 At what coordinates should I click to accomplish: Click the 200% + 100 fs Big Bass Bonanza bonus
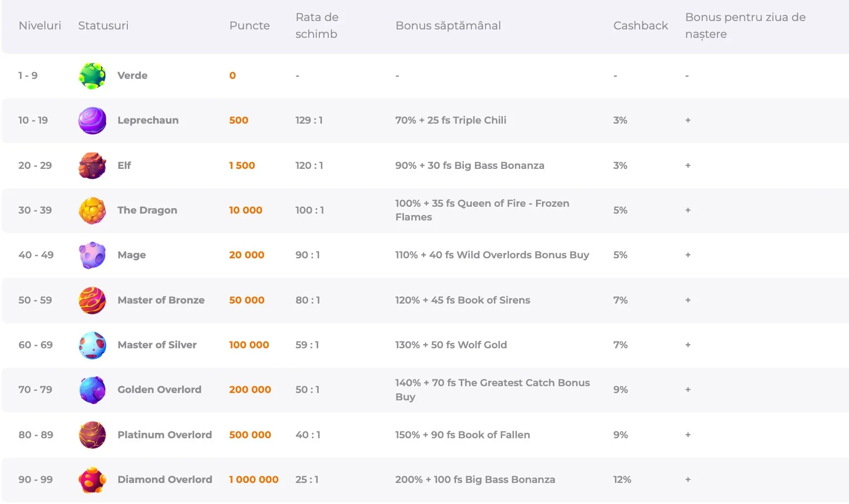click(475, 480)
